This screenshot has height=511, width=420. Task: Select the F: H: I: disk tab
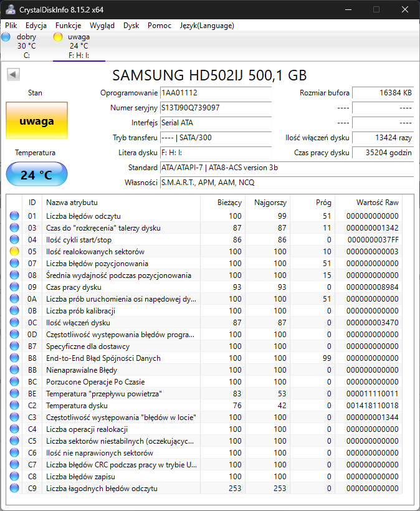(x=79, y=46)
